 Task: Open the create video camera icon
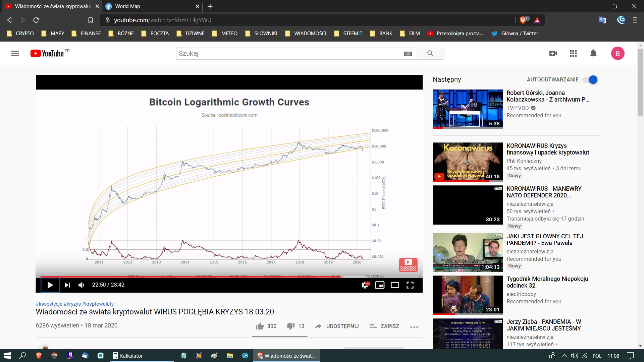tap(553, 53)
